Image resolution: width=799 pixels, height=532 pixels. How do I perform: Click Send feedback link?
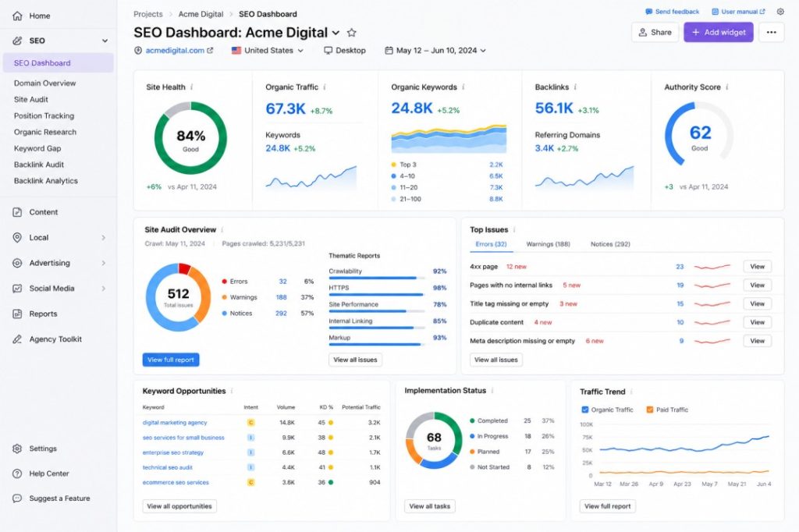pyautogui.click(x=672, y=11)
